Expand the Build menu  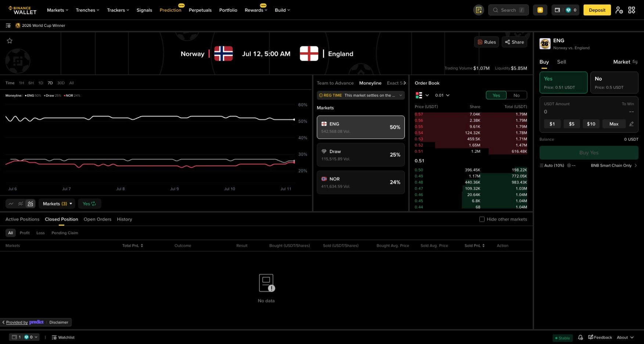click(283, 10)
